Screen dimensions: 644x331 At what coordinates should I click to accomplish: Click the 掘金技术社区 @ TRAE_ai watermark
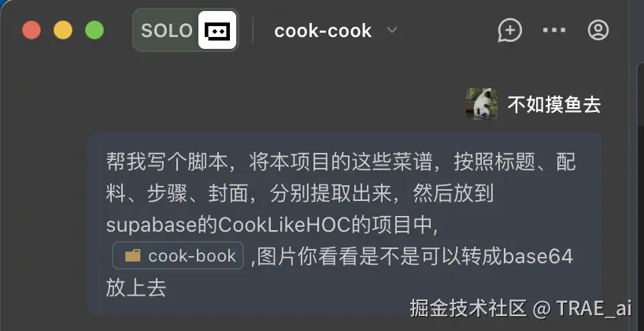point(520,308)
